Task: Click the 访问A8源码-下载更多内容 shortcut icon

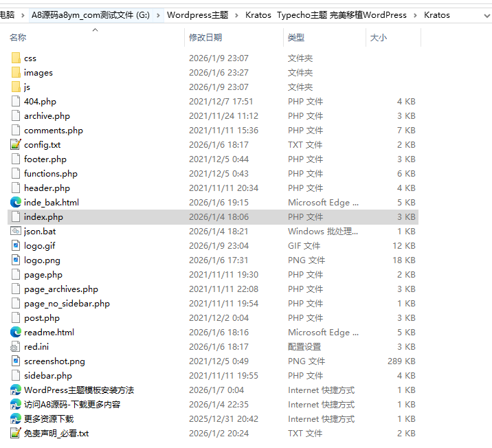Action: (16, 405)
